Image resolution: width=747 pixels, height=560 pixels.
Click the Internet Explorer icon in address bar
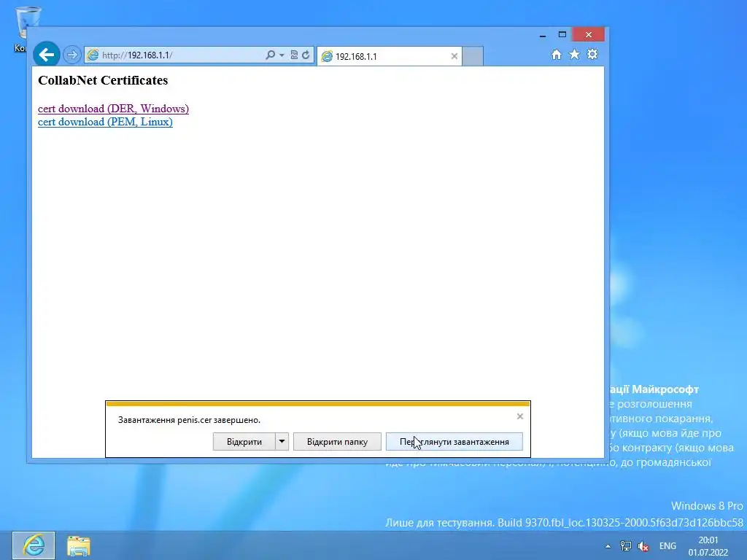tap(93, 55)
